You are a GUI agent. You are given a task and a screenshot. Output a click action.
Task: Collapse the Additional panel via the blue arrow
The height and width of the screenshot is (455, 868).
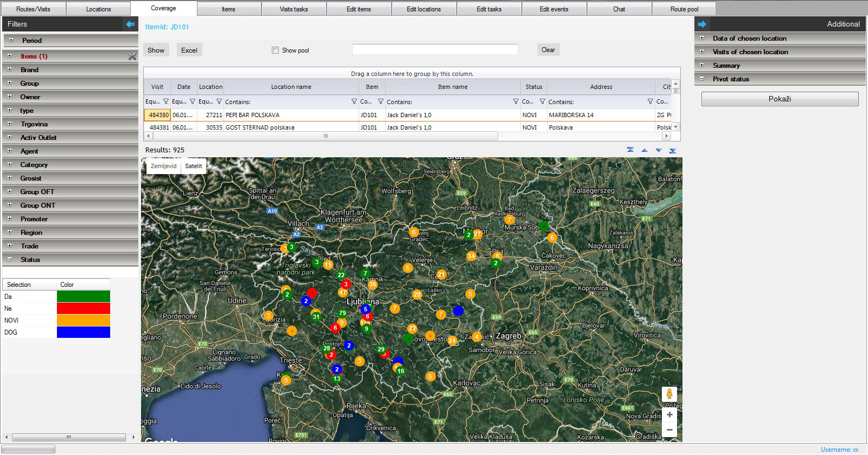(x=702, y=24)
